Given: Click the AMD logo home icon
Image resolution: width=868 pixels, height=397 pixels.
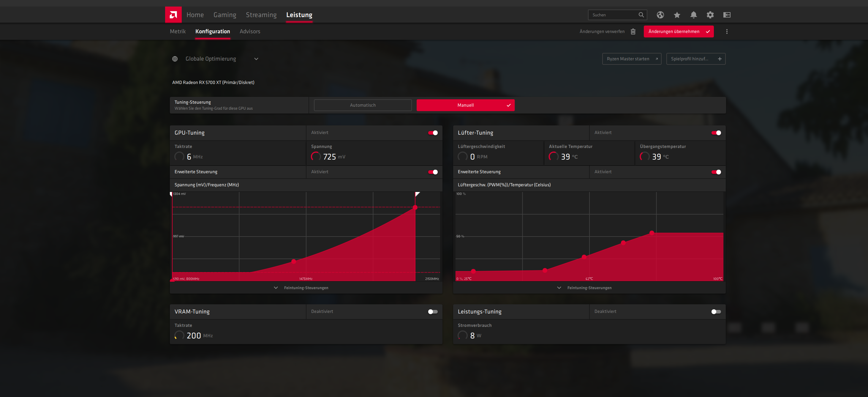Looking at the screenshot, I should click(x=173, y=15).
